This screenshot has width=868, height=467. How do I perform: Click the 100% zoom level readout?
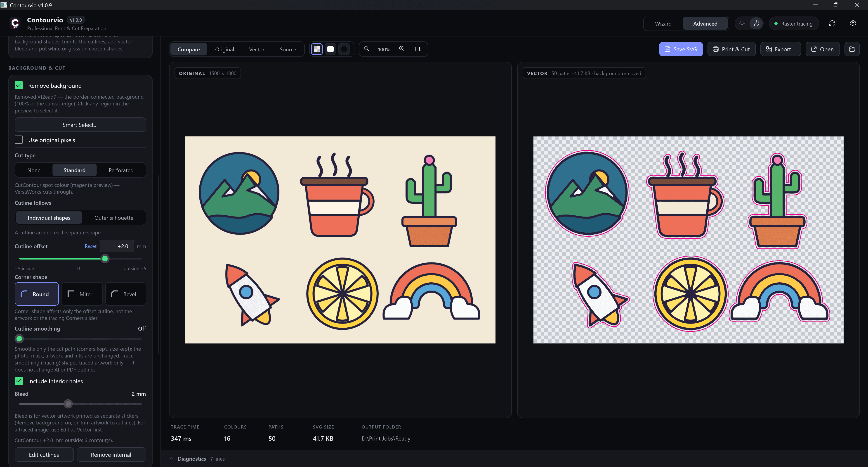[384, 49]
